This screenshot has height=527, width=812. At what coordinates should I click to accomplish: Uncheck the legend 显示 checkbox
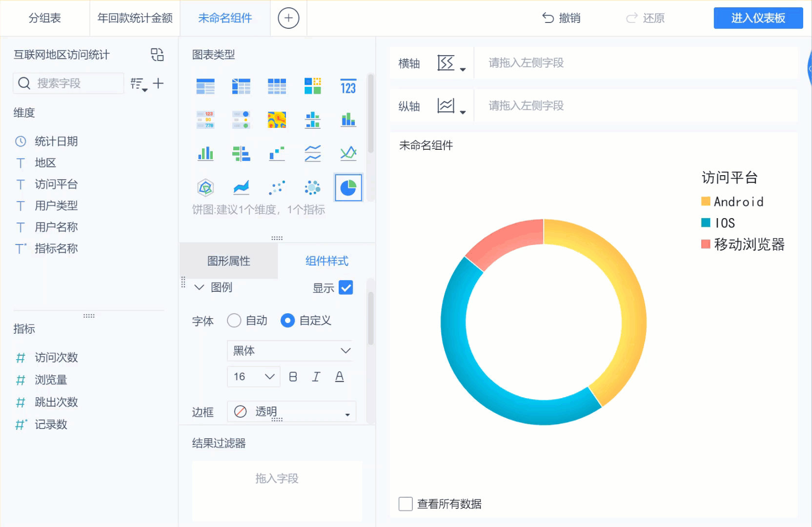click(346, 288)
